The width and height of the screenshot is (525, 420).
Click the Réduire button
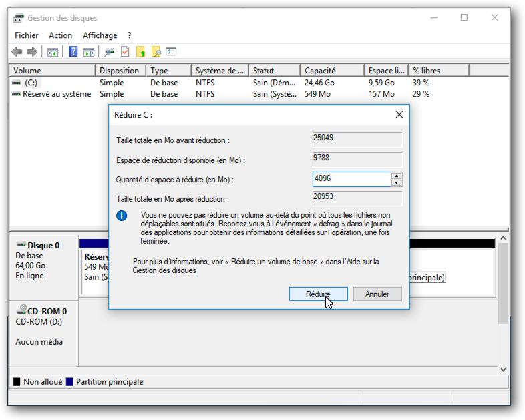point(318,294)
